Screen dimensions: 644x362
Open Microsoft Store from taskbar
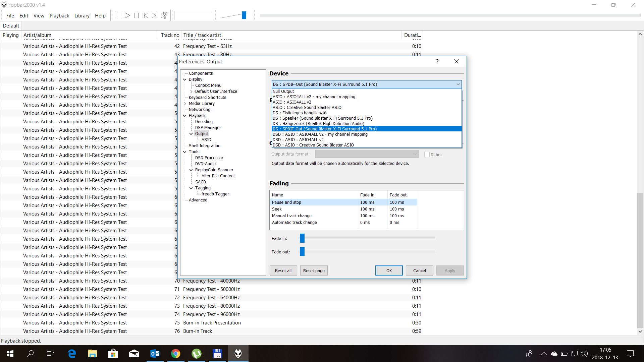click(113, 354)
